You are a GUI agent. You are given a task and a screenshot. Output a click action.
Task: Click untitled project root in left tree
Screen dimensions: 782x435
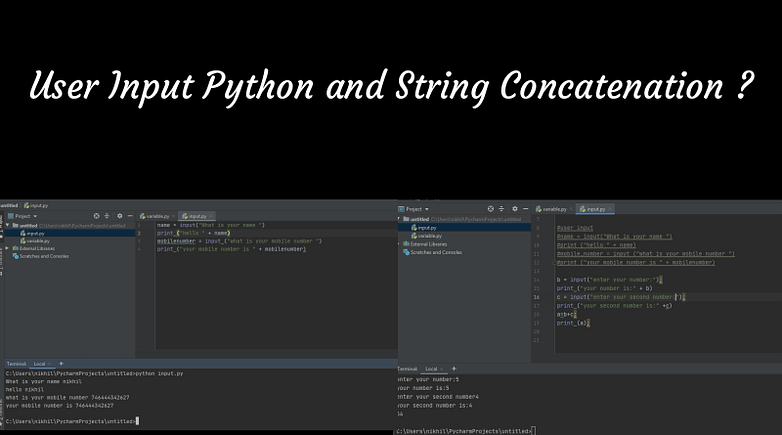[28, 225]
